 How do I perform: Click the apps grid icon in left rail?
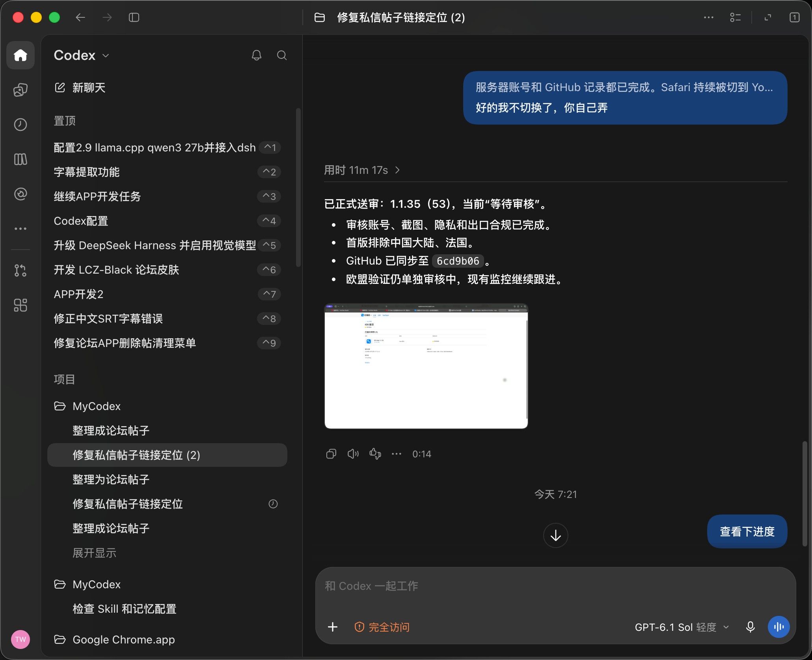point(20,305)
